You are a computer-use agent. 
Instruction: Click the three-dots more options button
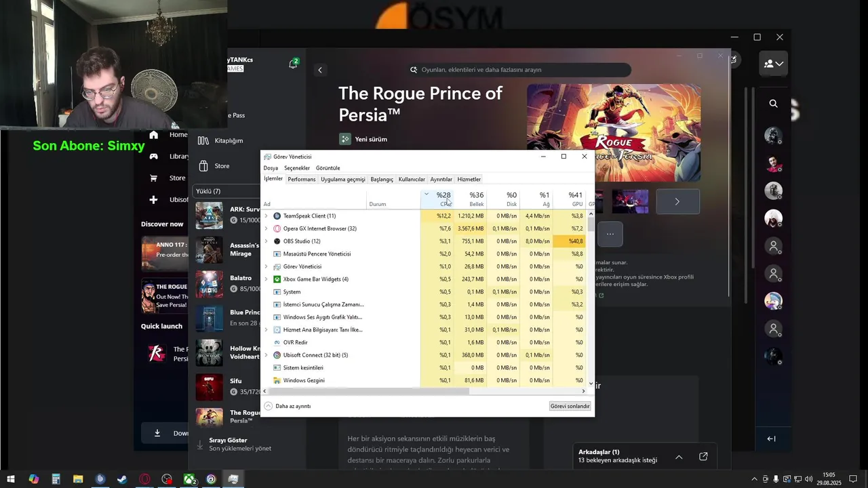pyautogui.click(x=610, y=234)
